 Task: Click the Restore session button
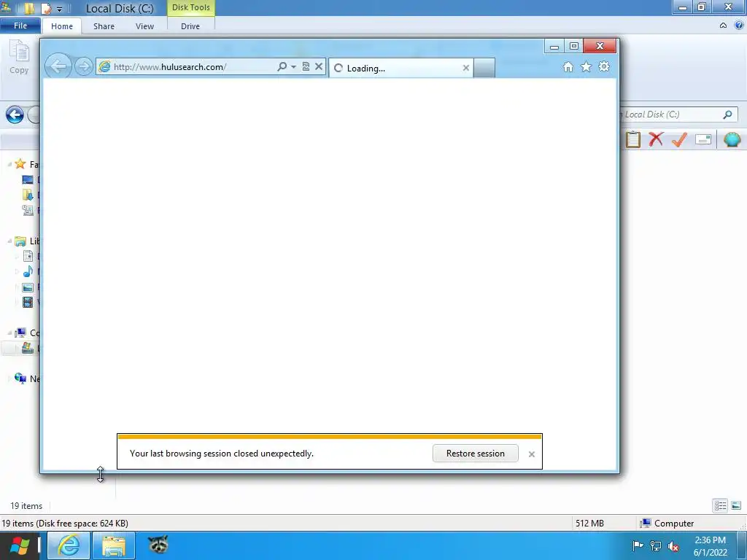pyautogui.click(x=476, y=454)
